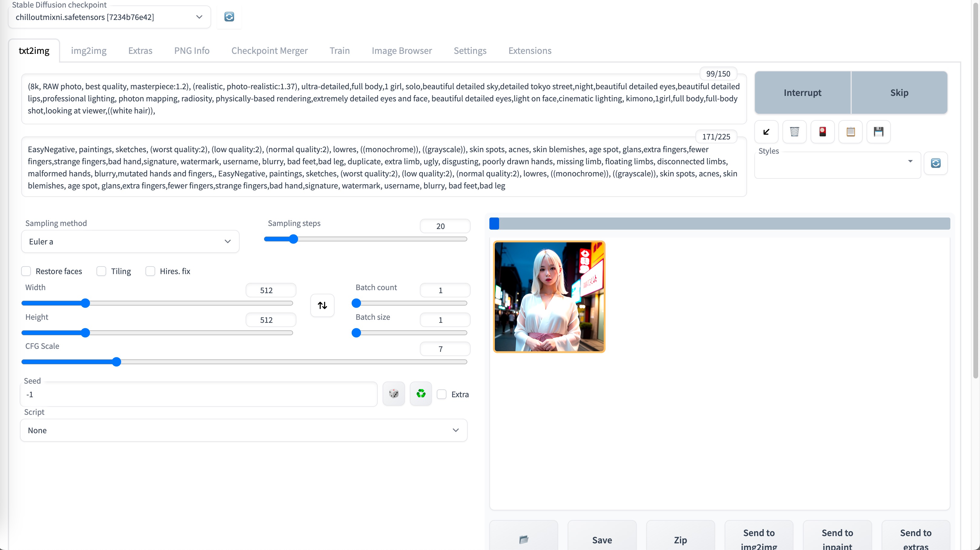Open the Sampling method dropdown
Viewport: 980px width, 550px height.
130,241
